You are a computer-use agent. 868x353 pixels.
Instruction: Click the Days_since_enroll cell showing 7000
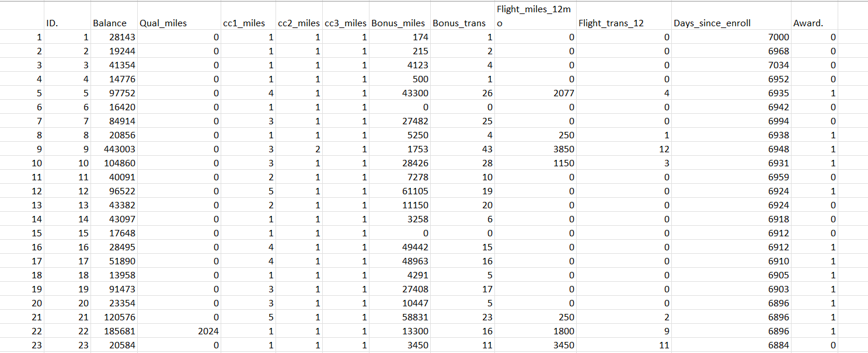(771, 37)
